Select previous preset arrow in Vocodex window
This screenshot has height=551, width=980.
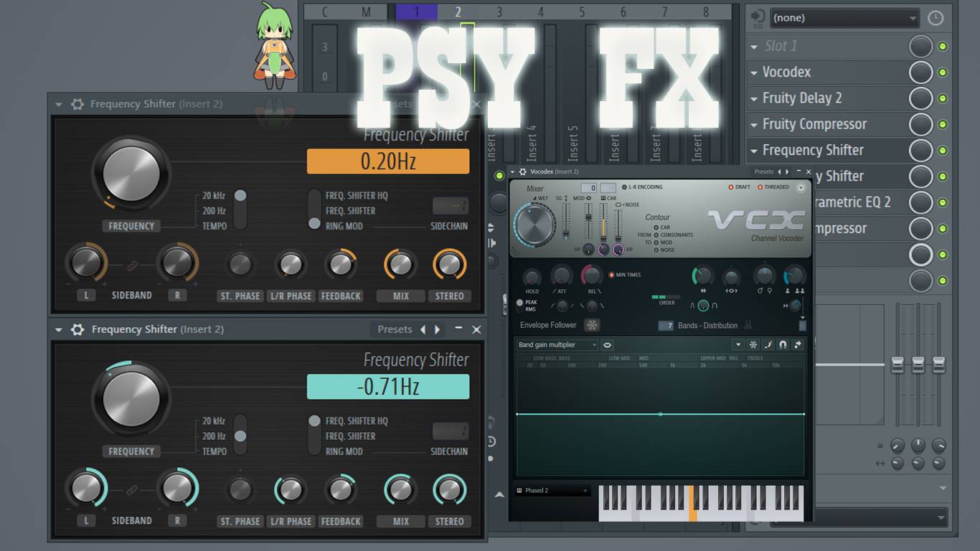click(x=780, y=171)
